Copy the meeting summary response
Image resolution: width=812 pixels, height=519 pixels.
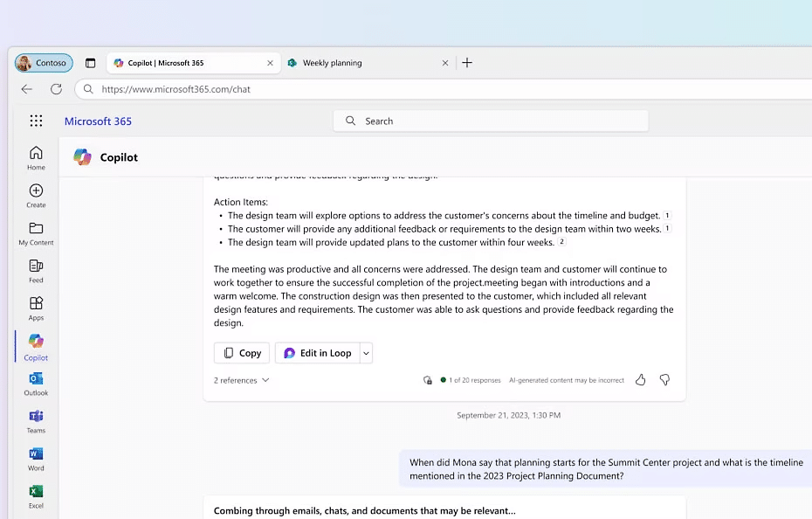(x=241, y=353)
